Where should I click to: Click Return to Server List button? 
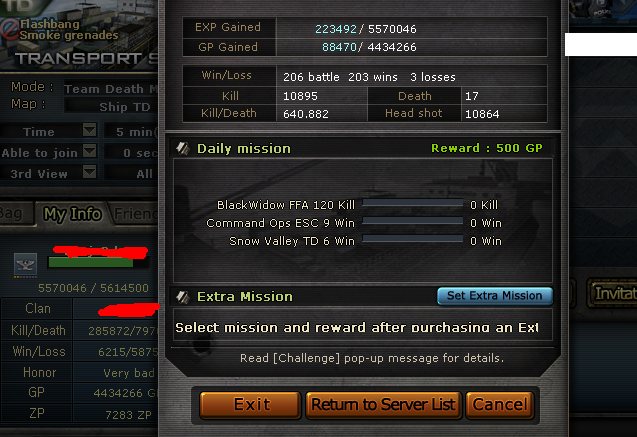384,405
